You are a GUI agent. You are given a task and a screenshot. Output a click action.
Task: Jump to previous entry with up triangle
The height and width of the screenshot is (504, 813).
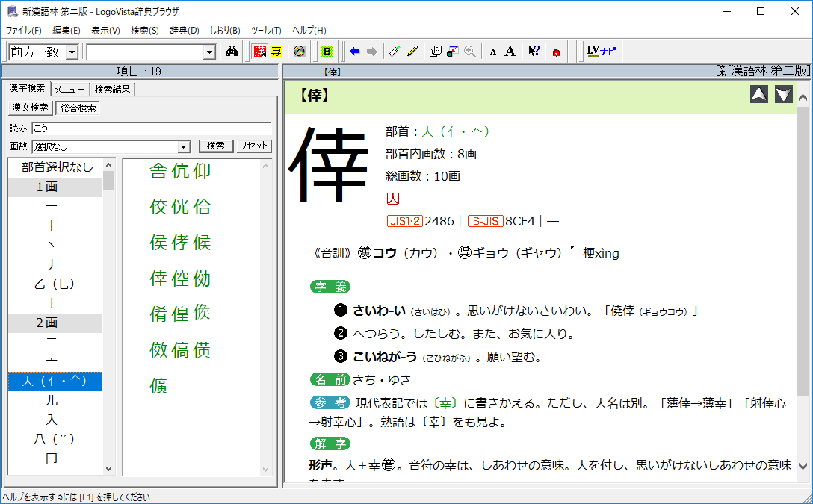(x=759, y=95)
